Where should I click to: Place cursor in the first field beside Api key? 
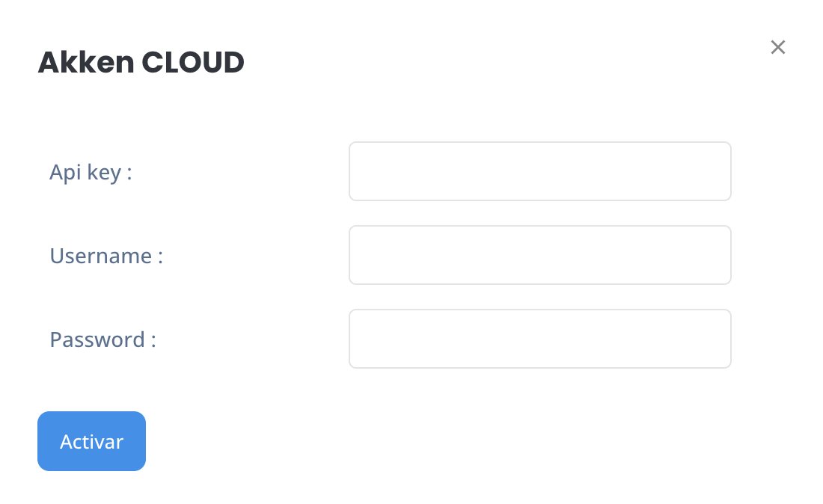(x=540, y=171)
